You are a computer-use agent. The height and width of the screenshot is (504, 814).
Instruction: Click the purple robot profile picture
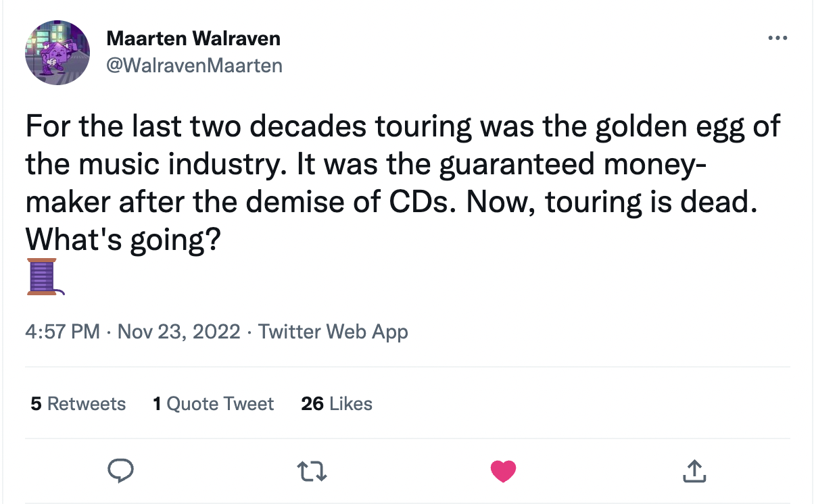click(57, 52)
